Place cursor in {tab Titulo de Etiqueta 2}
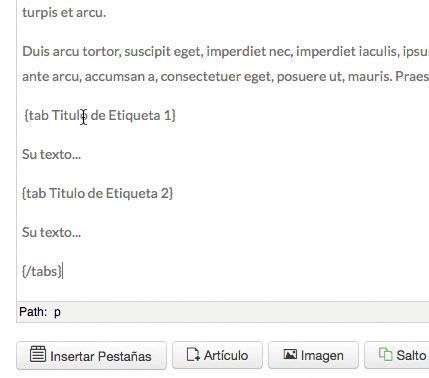 tap(98, 193)
